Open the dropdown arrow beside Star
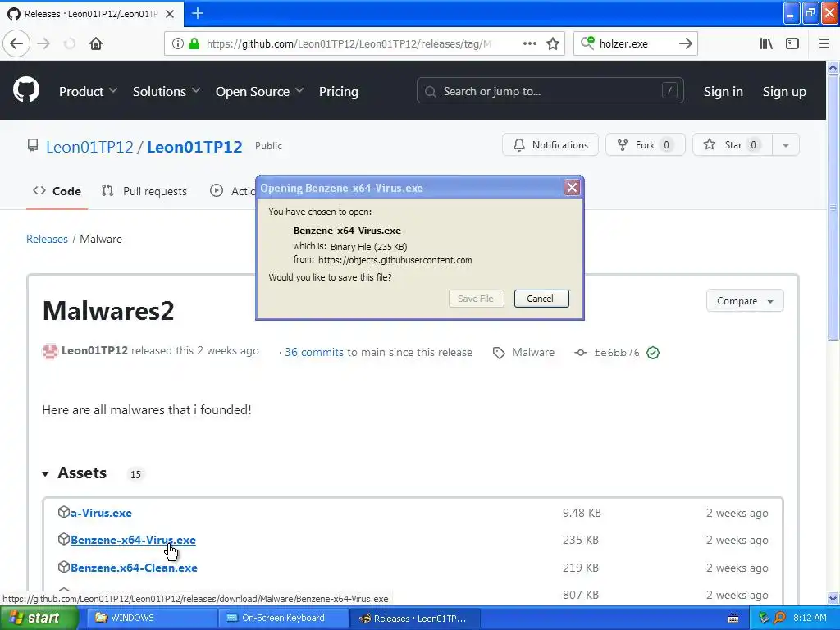The width and height of the screenshot is (840, 630). point(785,144)
